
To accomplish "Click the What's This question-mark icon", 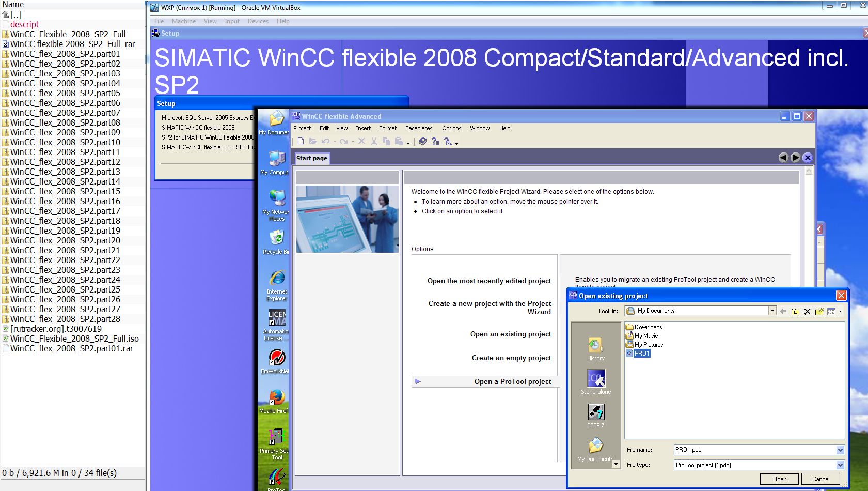I will tap(435, 141).
